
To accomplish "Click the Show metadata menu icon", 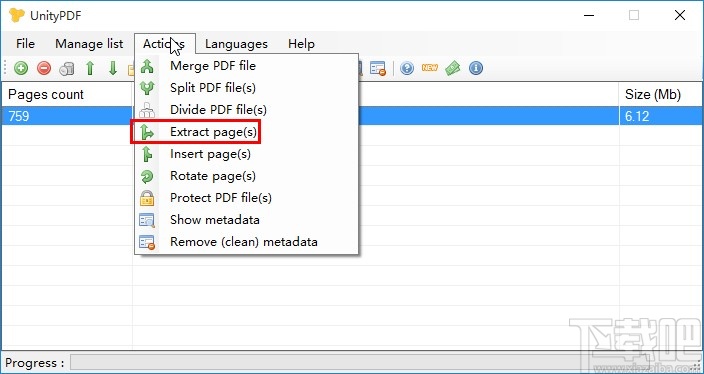I will coord(147,220).
